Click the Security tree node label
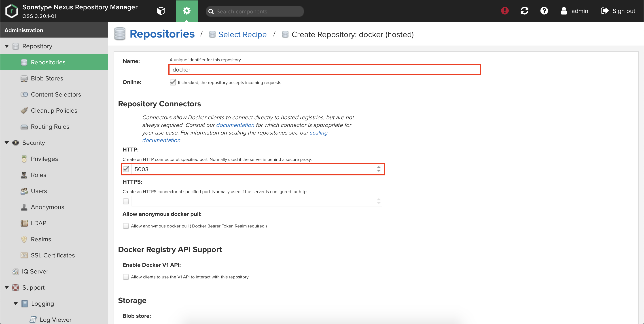Viewport: 644px width, 324px height. click(34, 143)
